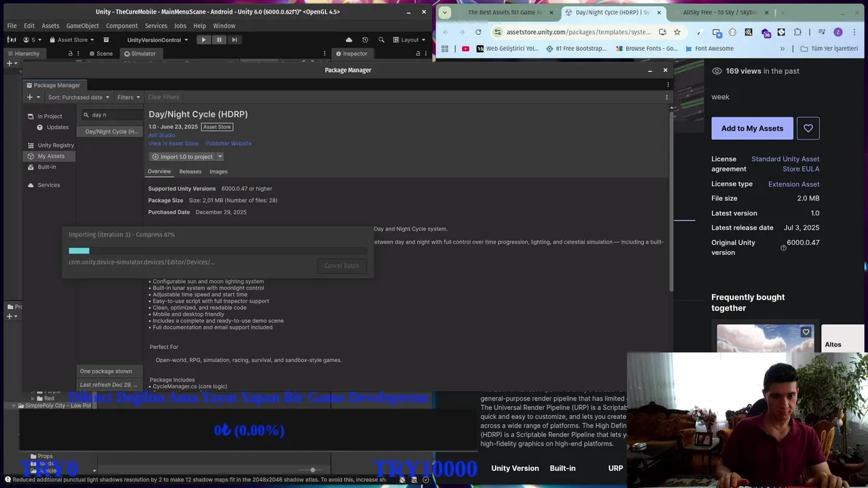Open the Import button dropdown arrow
The image size is (868, 488).
pyautogui.click(x=220, y=157)
